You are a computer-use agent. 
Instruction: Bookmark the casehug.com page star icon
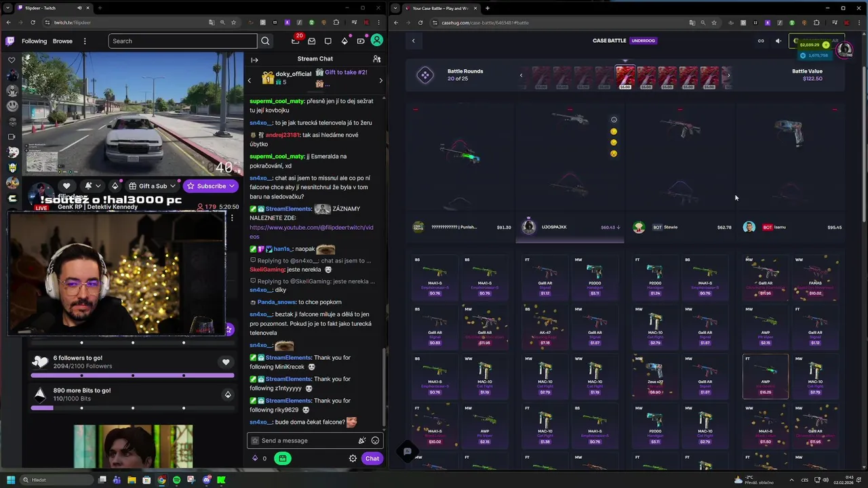point(714,22)
